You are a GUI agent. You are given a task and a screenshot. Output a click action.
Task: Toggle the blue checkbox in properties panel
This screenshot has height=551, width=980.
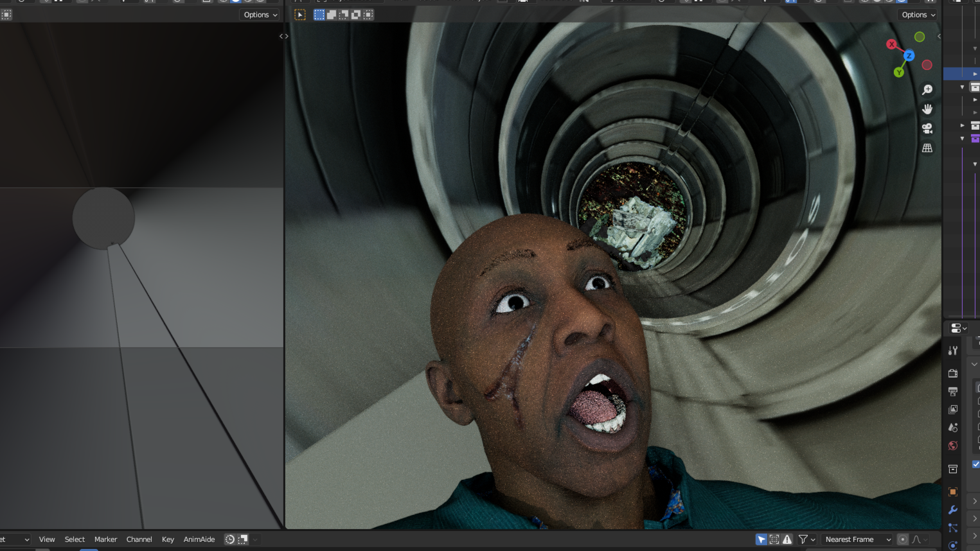click(x=976, y=464)
